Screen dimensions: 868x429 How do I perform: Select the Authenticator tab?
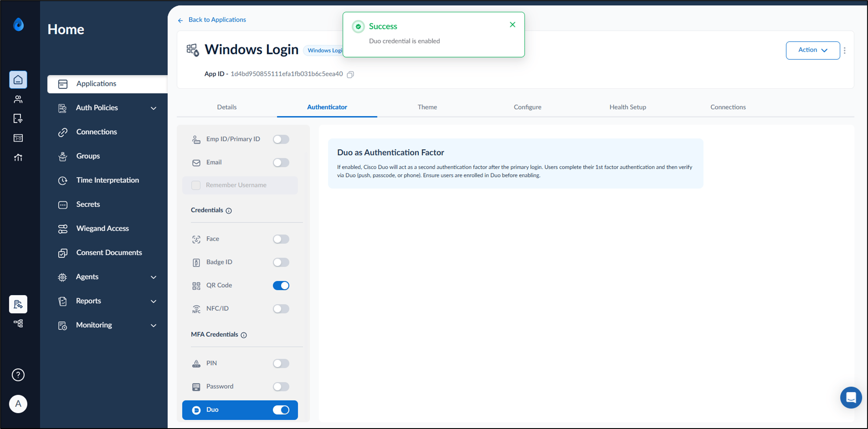tap(327, 107)
